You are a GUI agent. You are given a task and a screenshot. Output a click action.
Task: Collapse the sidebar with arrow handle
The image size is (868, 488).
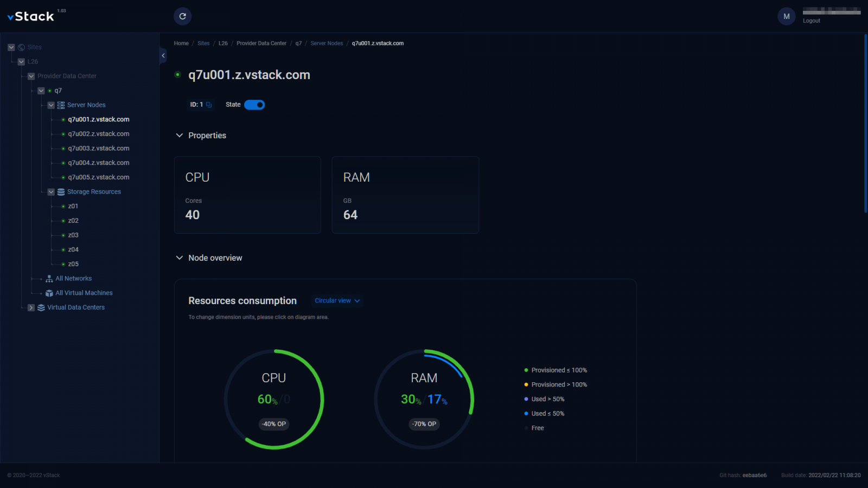(163, 56)
